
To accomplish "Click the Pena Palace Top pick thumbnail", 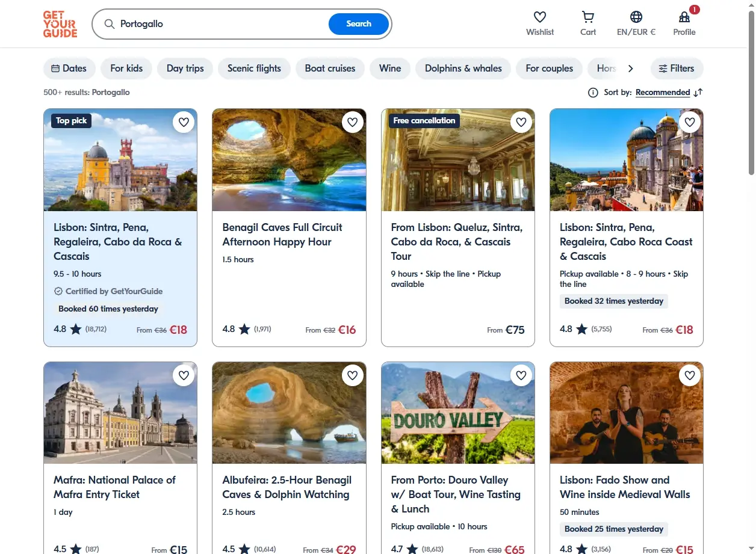I will pos(120,160).
